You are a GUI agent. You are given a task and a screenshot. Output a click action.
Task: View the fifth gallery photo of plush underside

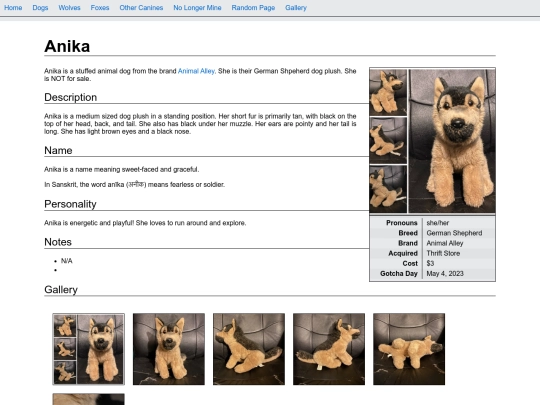pos(409,349)
